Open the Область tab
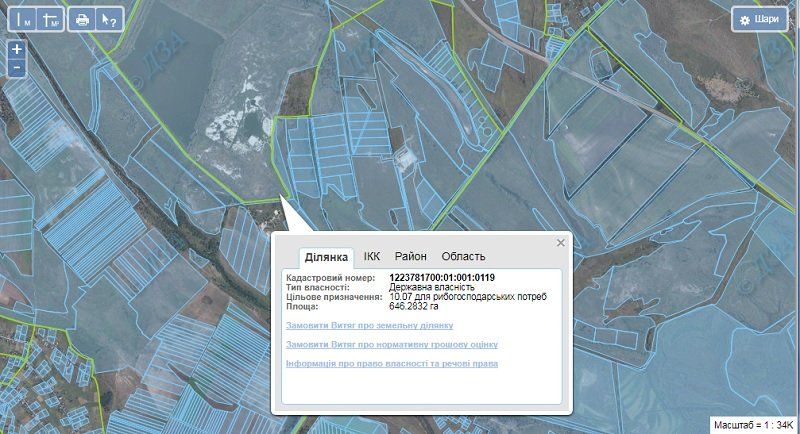 pyautogui.click(x=463, y=256)
